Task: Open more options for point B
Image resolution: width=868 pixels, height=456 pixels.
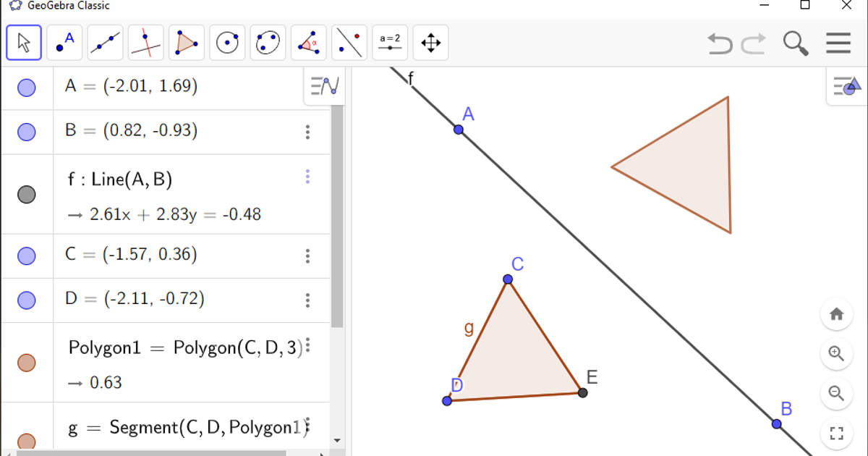Action: (307, 132)
